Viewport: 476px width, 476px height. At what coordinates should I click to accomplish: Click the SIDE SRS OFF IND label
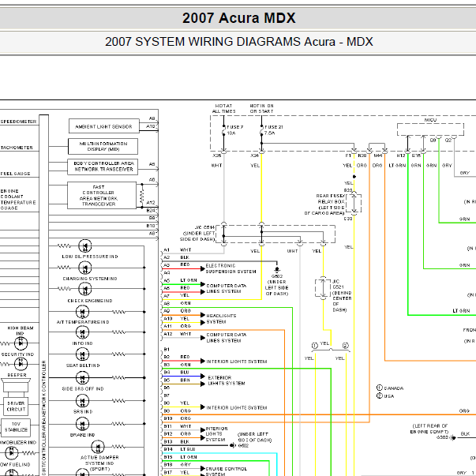tap(83, 388)
